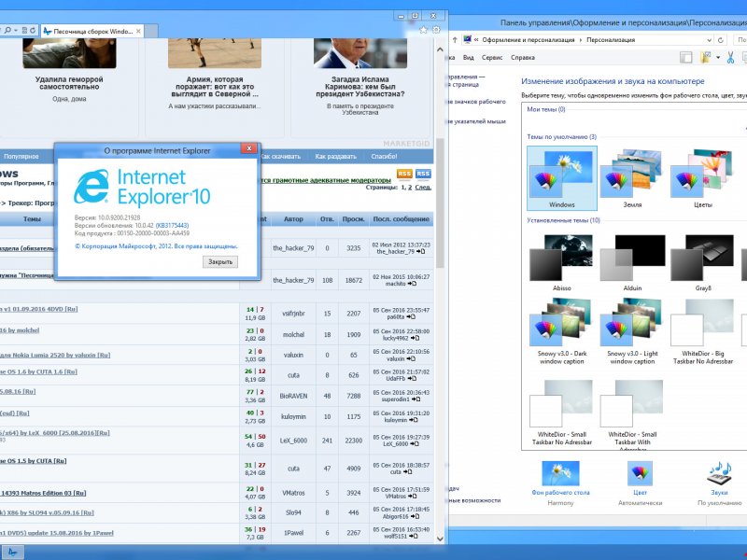Screen dimensions: 747x560
Task: Open the author link BioRAVEN
Action: tap(293, 396)
